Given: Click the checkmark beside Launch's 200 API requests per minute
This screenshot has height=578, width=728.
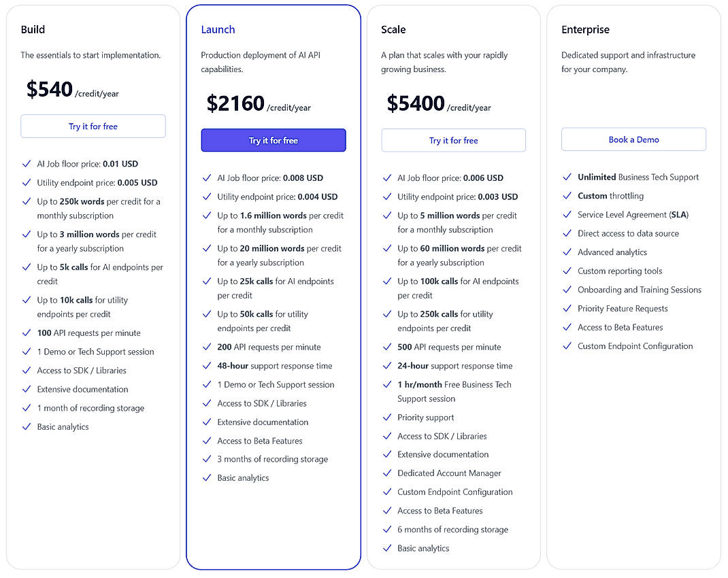Looking at the screenshot, I should click(207, 347).
